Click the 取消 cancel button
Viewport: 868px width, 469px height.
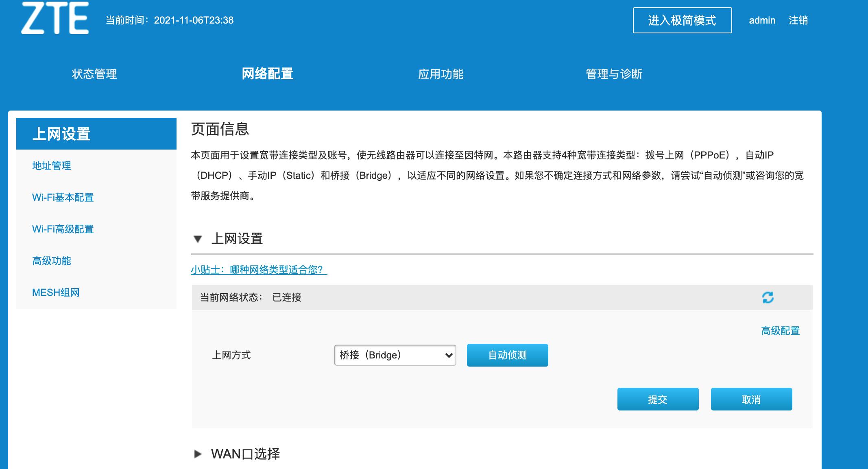coord(751,399)
